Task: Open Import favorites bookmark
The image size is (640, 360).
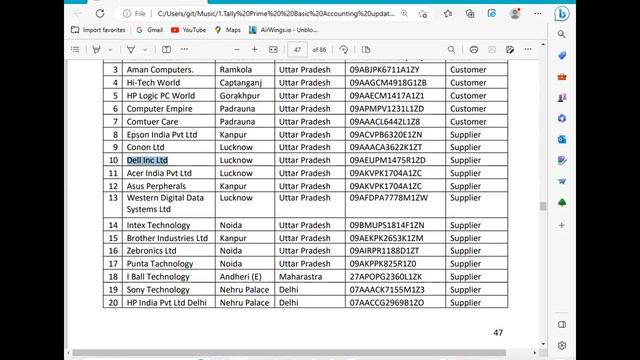Action: coord(98,30)
